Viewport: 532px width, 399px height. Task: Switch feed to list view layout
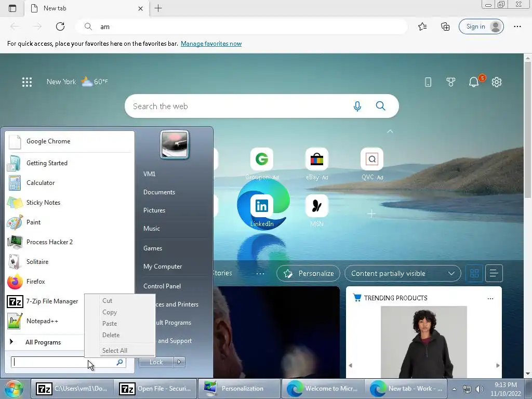pyautogui.click(x=494, y=273)
